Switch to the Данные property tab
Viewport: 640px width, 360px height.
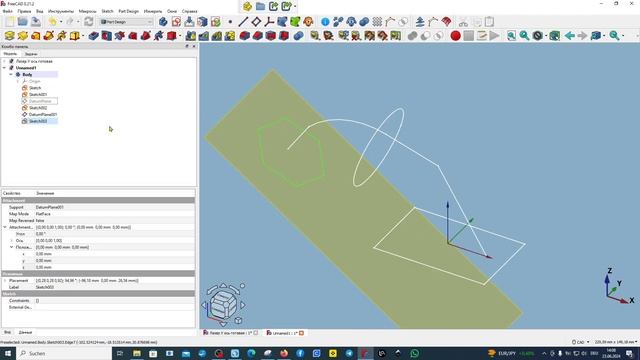pyautogui.click(x=25, y=332)
